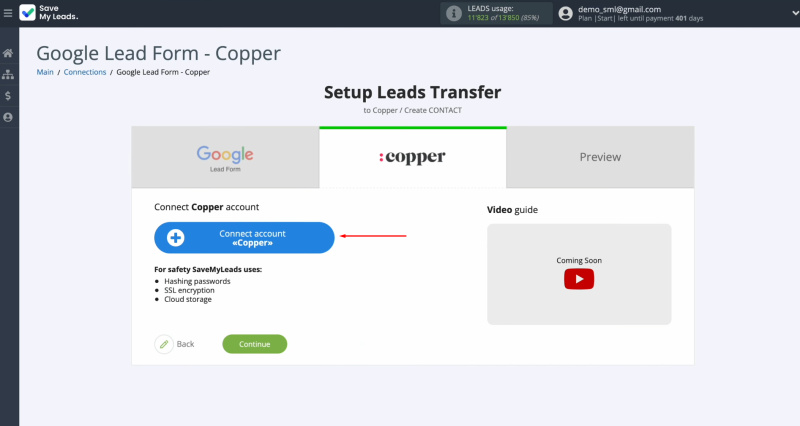Select the Copper tab

(413, 158)
